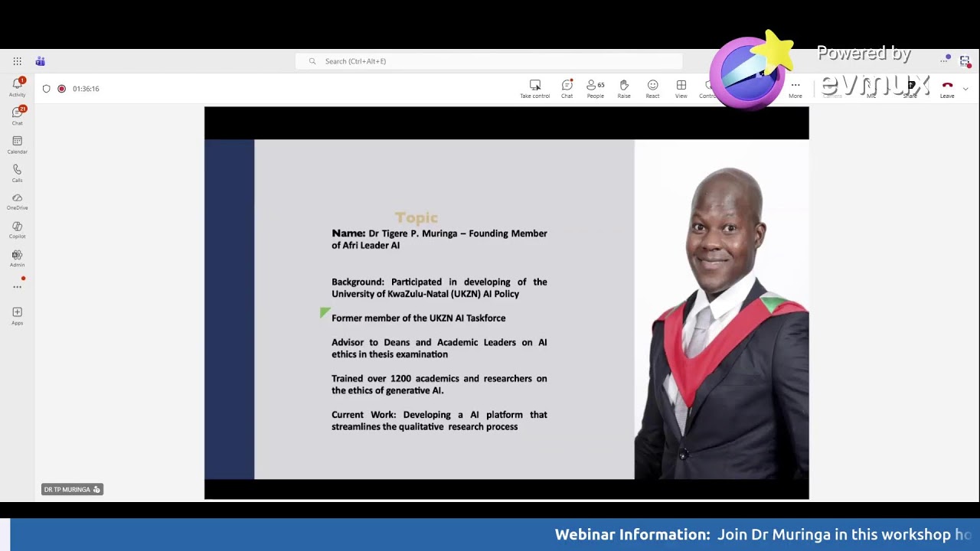This screenshot has width=980, height=551.
Task: Click the red recording indicator
Action: (62, 89)
